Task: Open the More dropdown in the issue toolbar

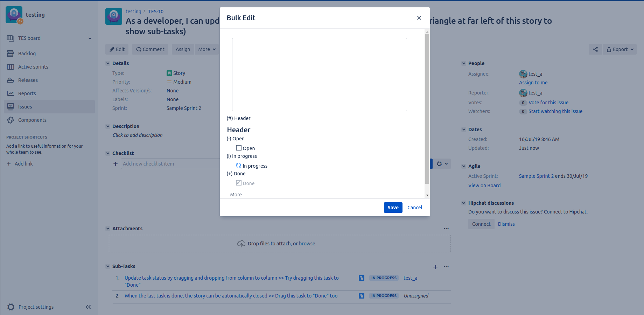Action: [206, 49]
